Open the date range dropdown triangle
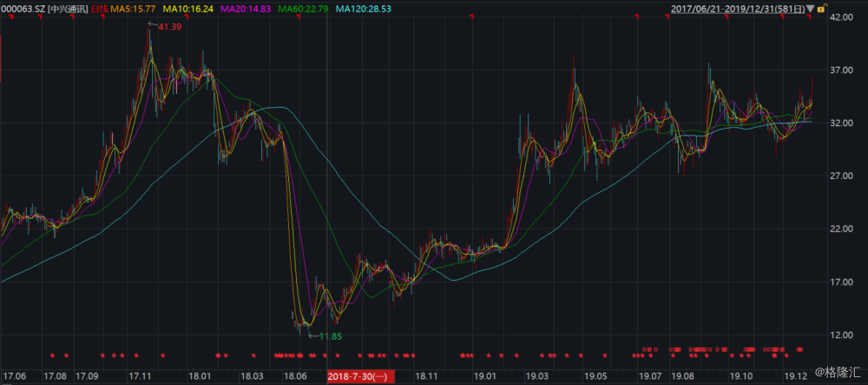Image resolution: width=868 pixels, height=385 pixels. pos(811,10)
